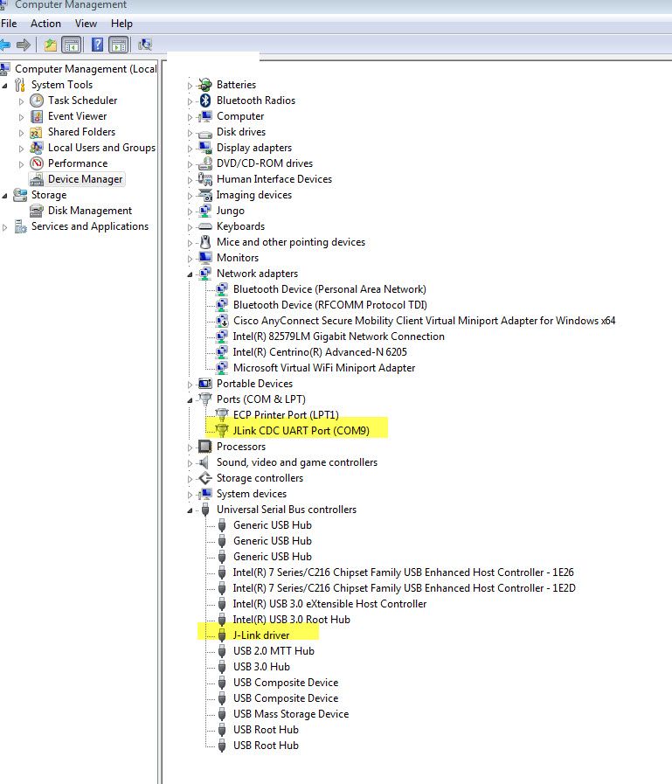Click the Device Manager icon in tree

[37, 179]
